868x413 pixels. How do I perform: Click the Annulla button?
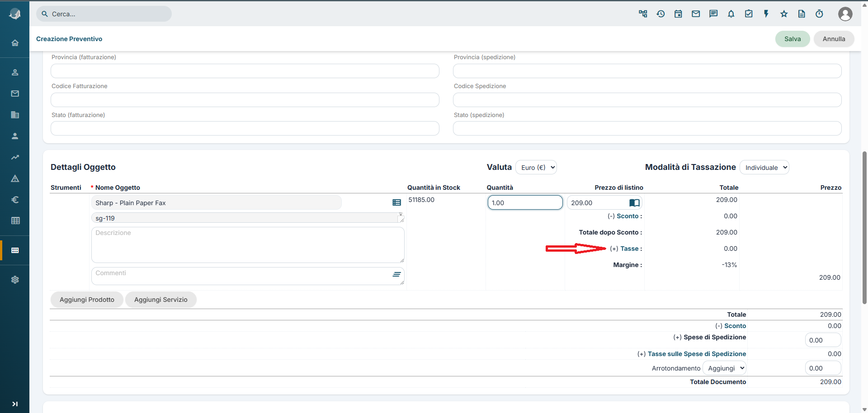pos(834,39)
